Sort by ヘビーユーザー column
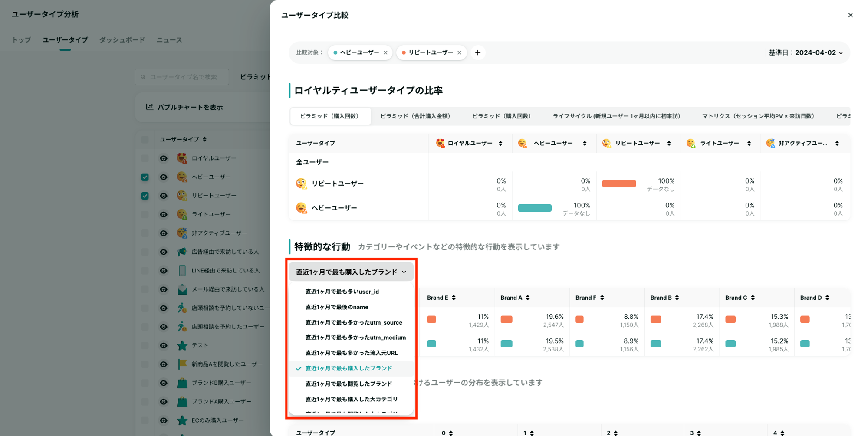The width and height of the screenshot is (868, 436). coord(585,143)
